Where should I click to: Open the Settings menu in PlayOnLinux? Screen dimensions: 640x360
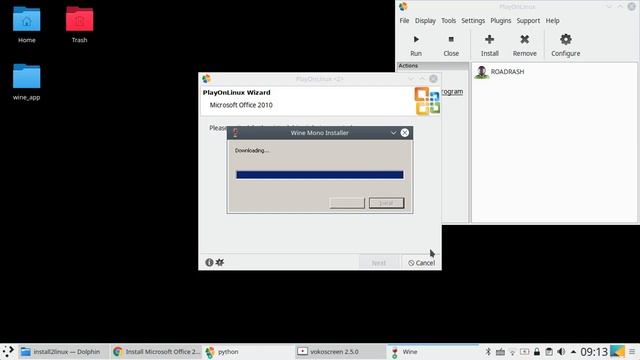[x=473, y=20]
